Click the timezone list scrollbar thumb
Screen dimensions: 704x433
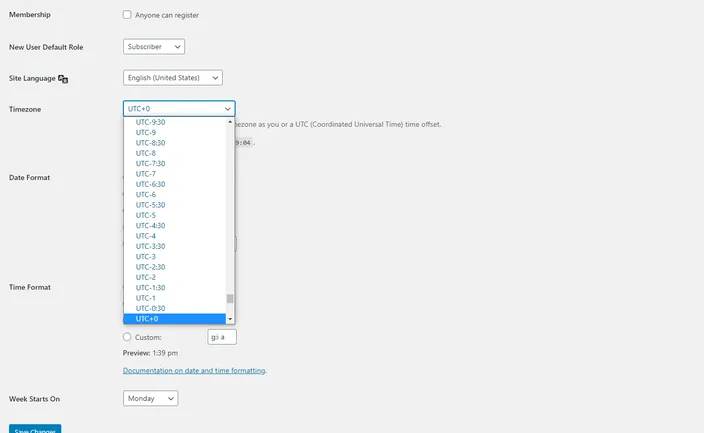point(230,299)
